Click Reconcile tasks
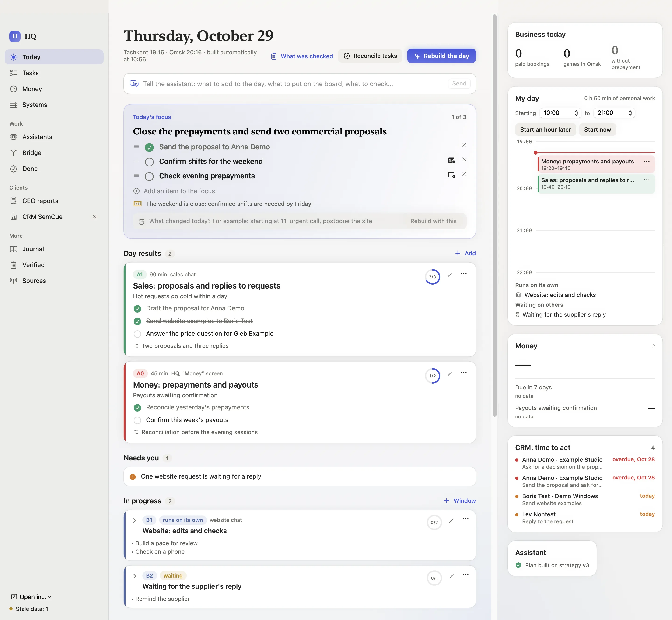The width and height of the screenshot is (672, 620). pos(370,56)
